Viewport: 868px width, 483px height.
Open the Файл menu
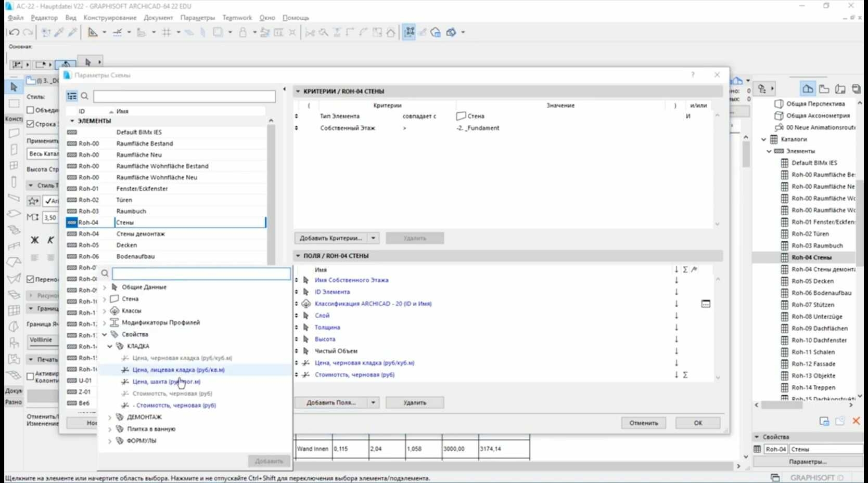[x=16, y=18]
